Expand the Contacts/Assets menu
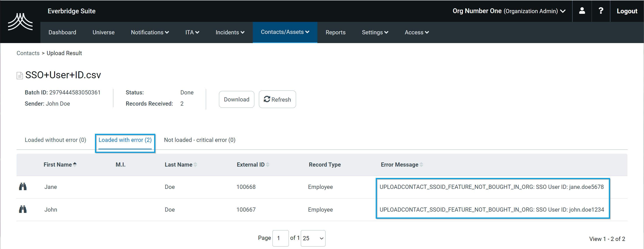 point(285,32)
